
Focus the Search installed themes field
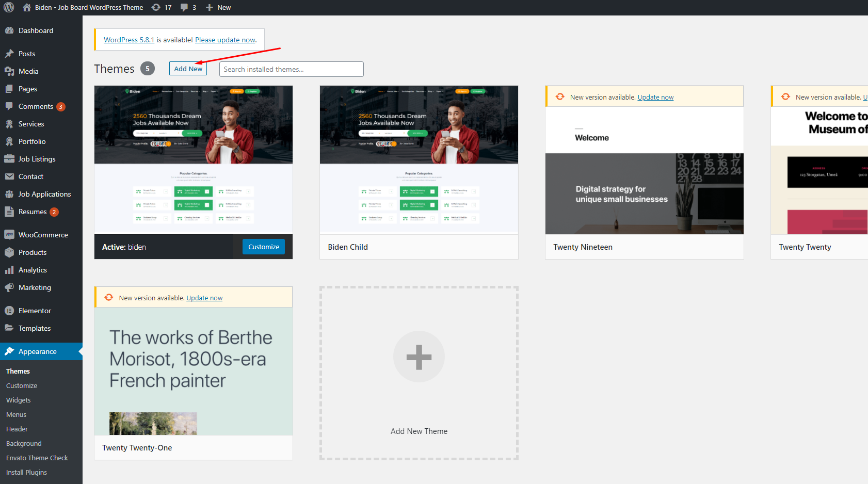(292, 69)
